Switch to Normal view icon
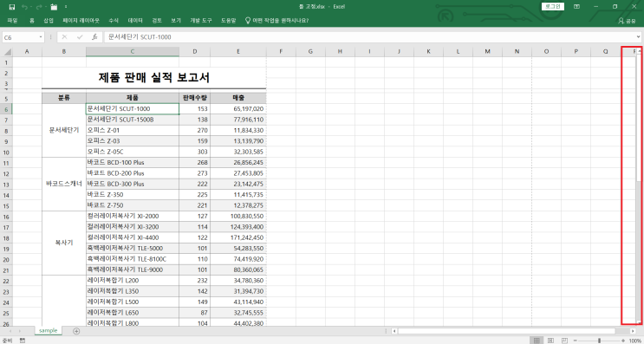The image size is (644, 344). 537,341
